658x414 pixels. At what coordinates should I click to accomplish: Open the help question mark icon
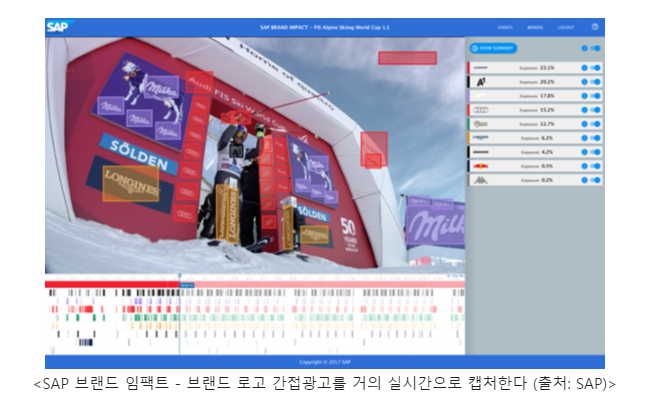click(x=595, y=27)
